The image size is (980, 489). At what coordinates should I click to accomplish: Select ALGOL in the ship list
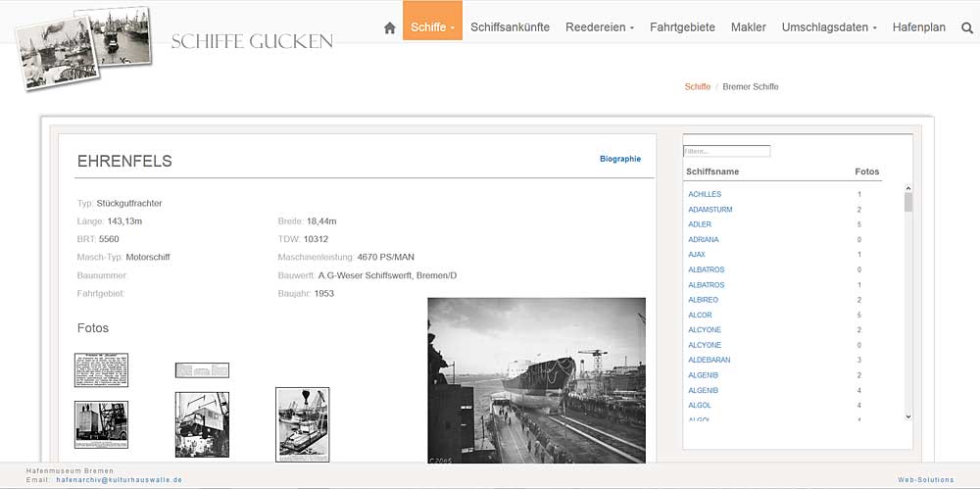pyautogui.click(x=700, y=405)
